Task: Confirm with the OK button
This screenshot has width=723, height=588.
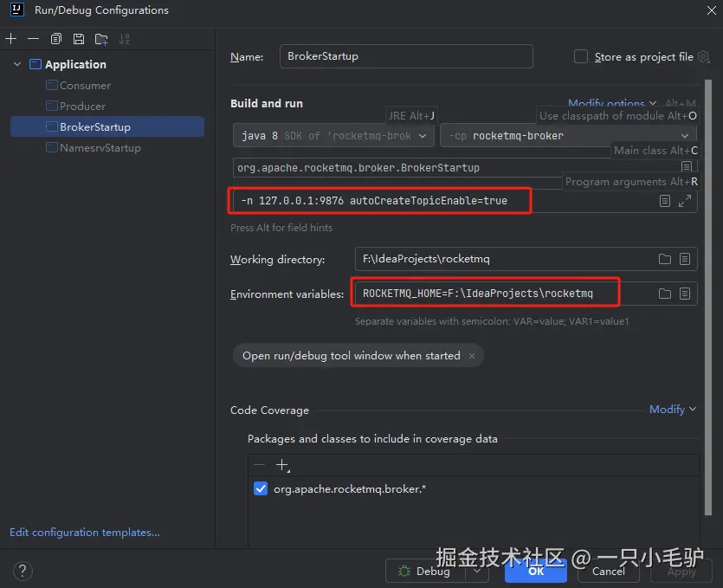Action: (x=536, y=571)
